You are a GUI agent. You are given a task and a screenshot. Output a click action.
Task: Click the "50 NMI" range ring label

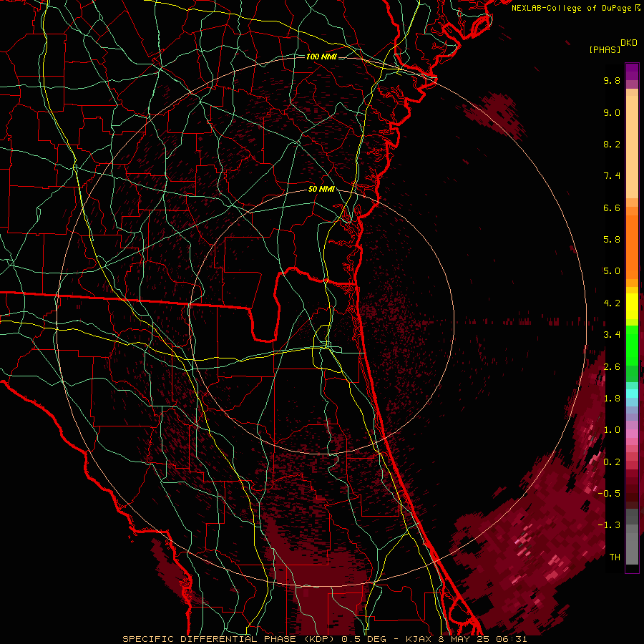(x=321, y=189)
